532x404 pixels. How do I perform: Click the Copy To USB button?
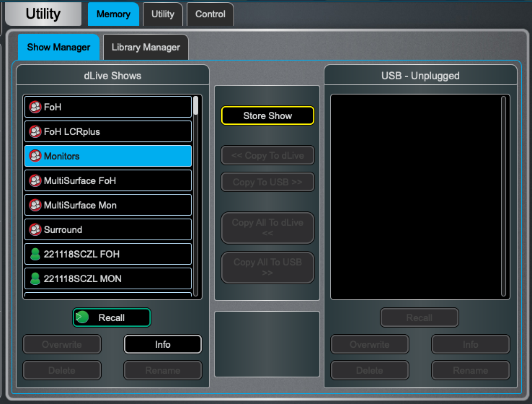pyautogui.click(x=267, y=182)
